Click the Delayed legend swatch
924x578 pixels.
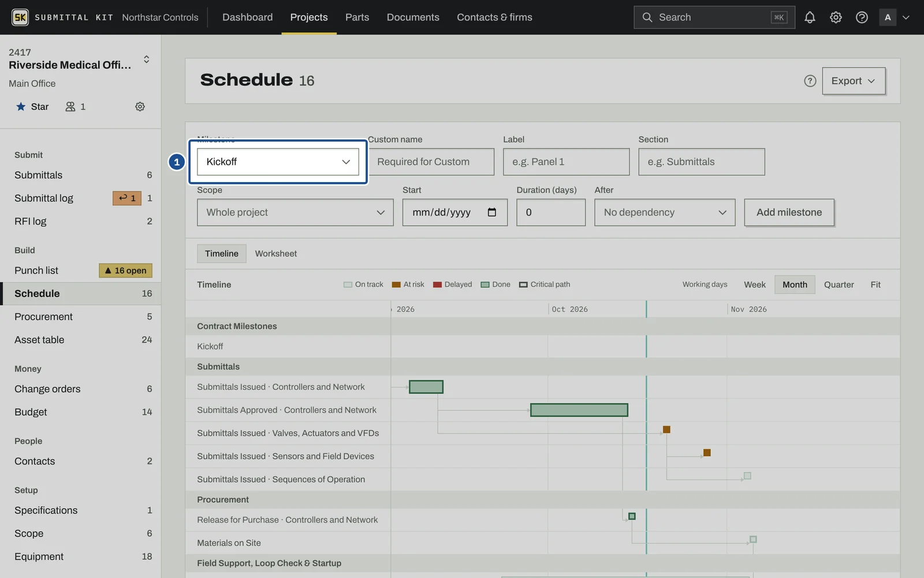tap(437, 284)
